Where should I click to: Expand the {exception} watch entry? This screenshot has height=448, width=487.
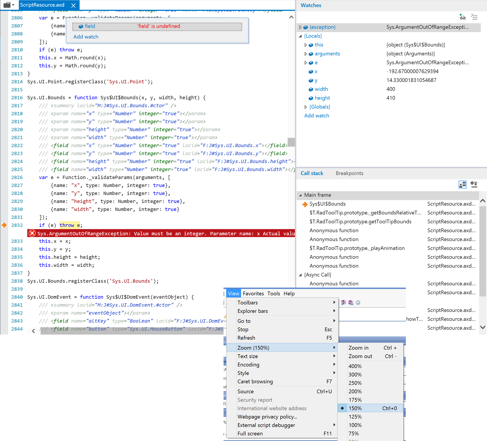300,27
